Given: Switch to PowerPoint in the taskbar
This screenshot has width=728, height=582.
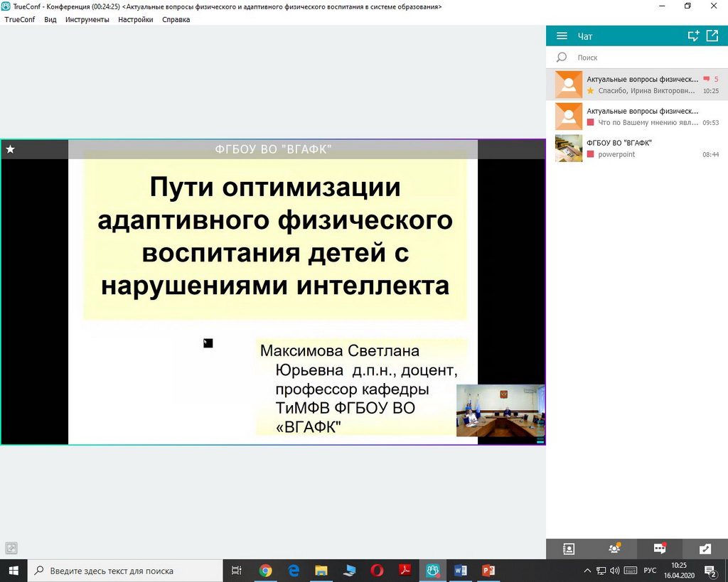Looking at the screenshot, I should [x=488, y=571].
